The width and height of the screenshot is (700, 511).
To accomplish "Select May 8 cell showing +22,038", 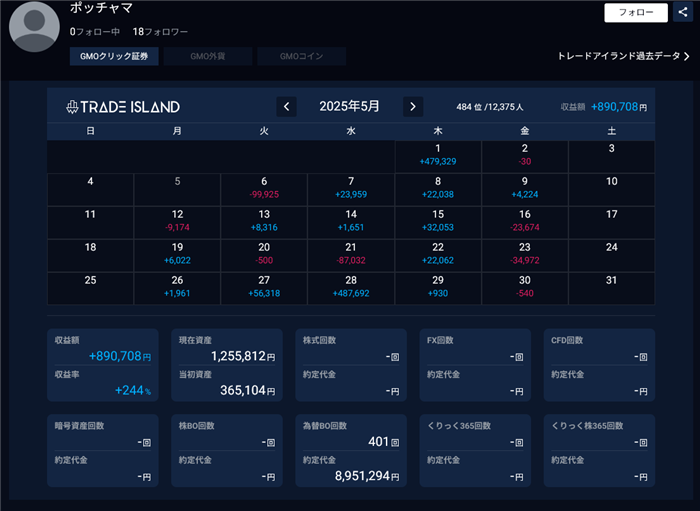I will tap(438, 190).
